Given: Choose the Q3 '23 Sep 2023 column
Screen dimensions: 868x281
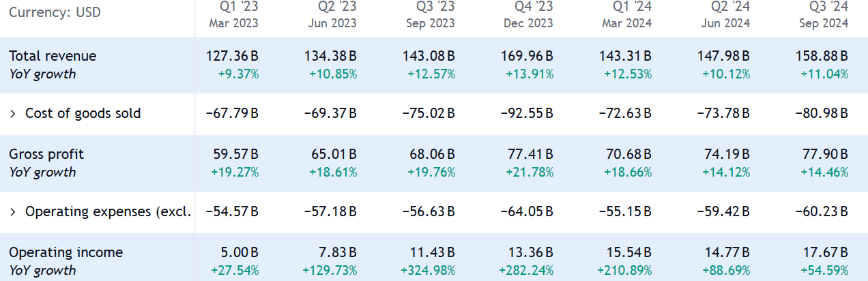Looking at the screenshot, I should click(431, 15).
